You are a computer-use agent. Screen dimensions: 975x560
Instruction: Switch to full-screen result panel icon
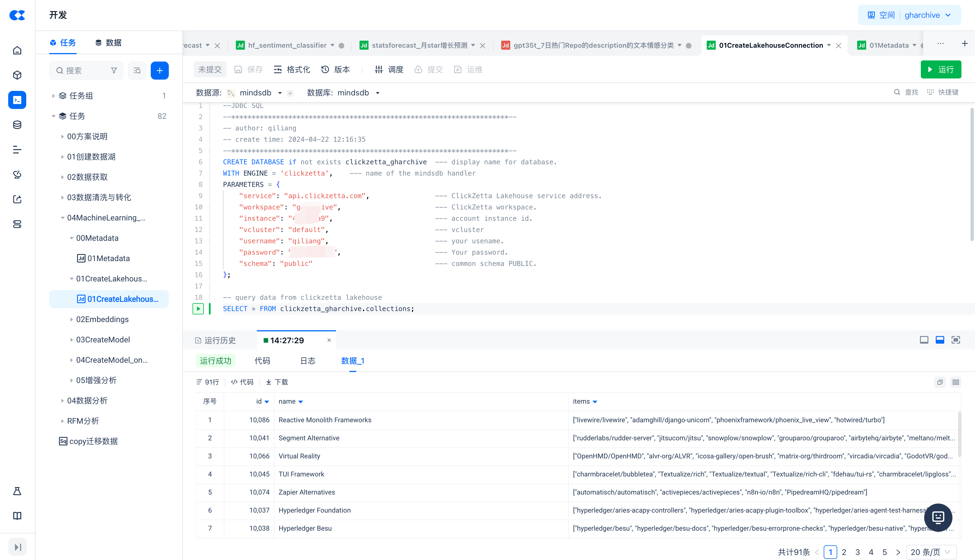coord(956,340)
